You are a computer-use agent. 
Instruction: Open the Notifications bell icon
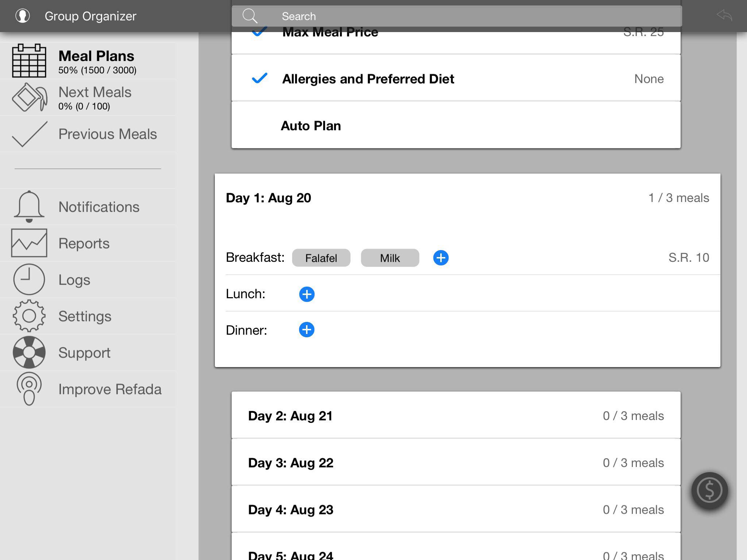click(29, 206)
